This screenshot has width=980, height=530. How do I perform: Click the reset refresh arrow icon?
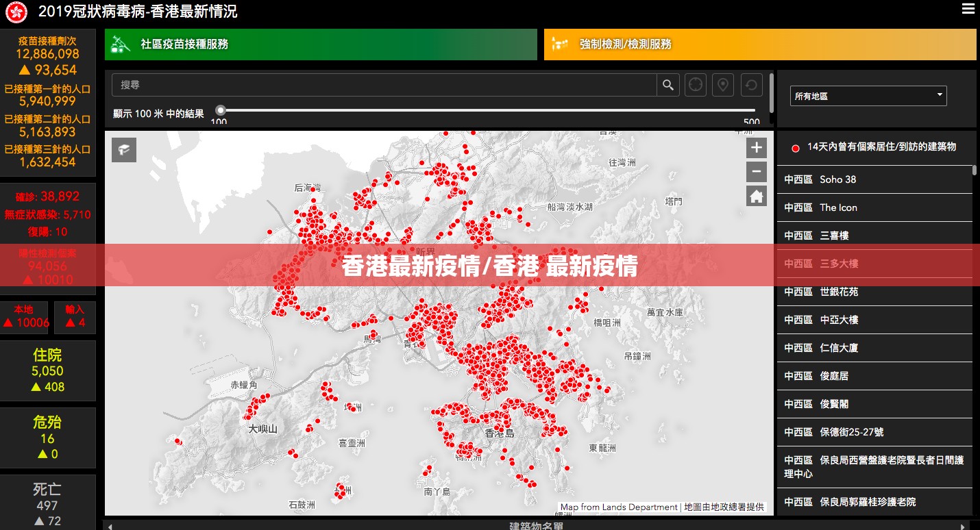coord(751,85)
